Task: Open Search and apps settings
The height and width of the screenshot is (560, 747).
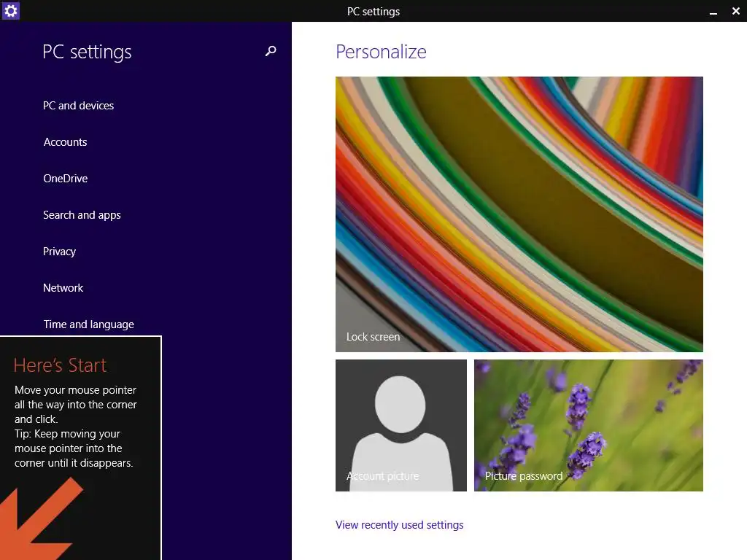Action: [x=82, y=215]
